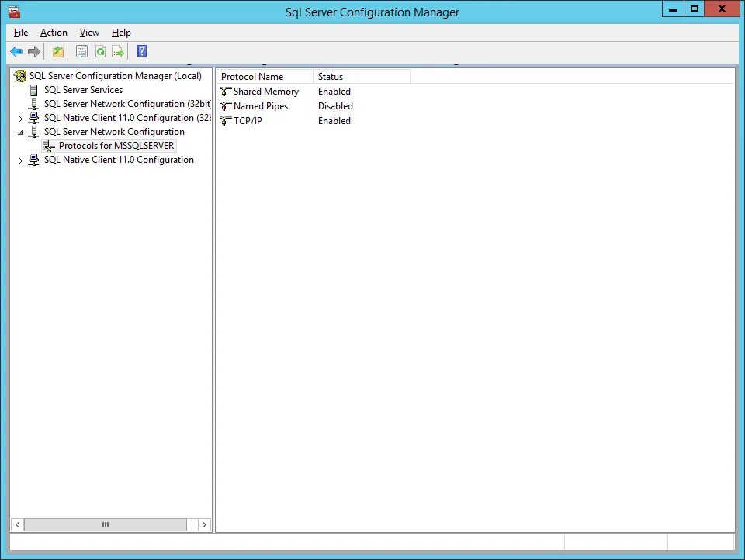Select bottom SQL Native Client 11.0 Configuration icon
Viewport: 745px width, 560px height.
pyautogui.click(x=33, y=160)
